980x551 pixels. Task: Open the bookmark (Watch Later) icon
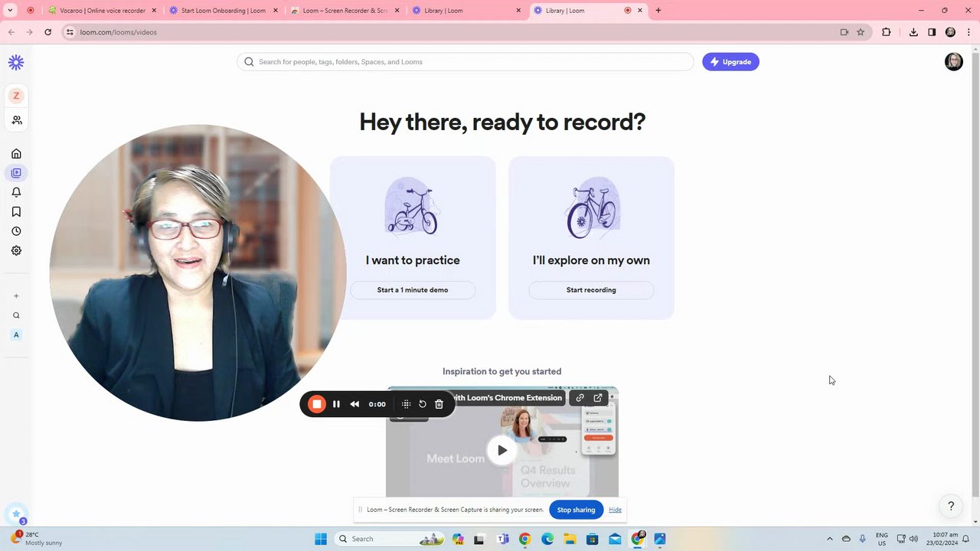(16, 212)
